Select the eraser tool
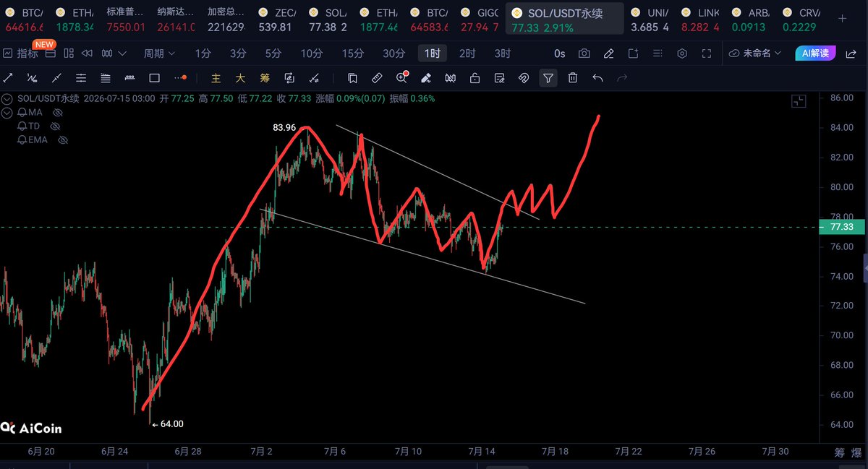Viewport: 868px width, 469px height. (426, 78)
